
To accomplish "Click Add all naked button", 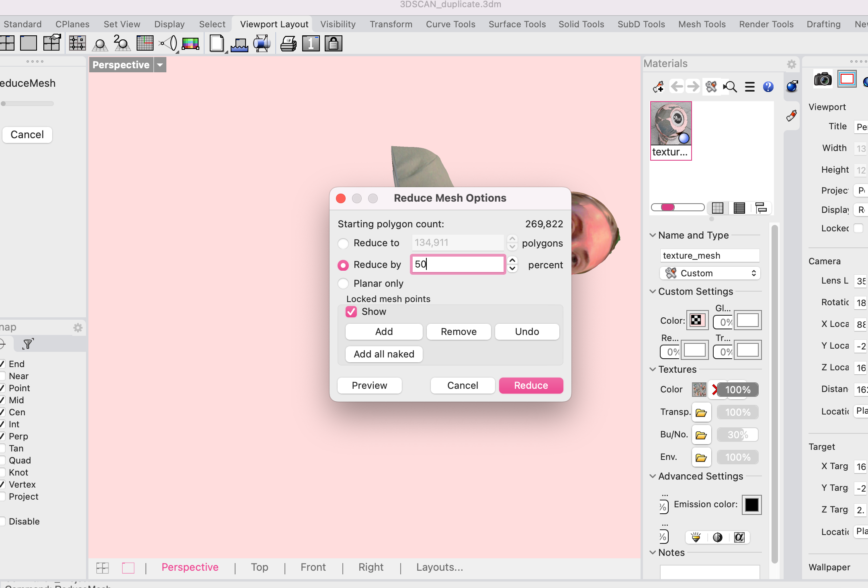I will (384, 354).
